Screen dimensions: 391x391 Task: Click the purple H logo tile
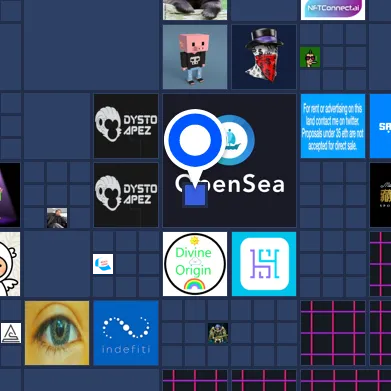(x=264, y=264)
